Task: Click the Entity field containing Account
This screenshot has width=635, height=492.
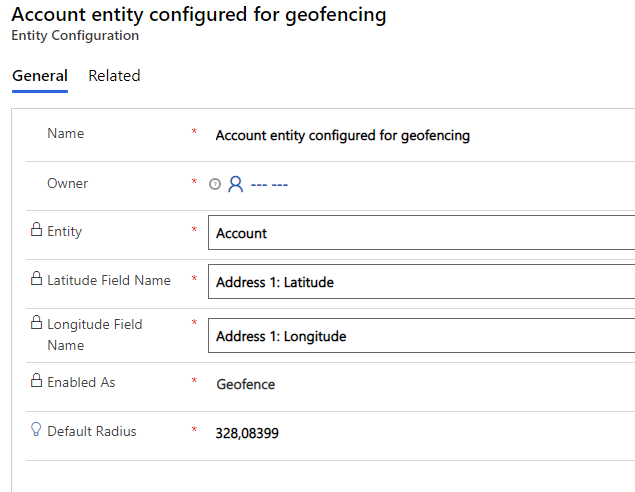Action: click(x=422, y=232)
